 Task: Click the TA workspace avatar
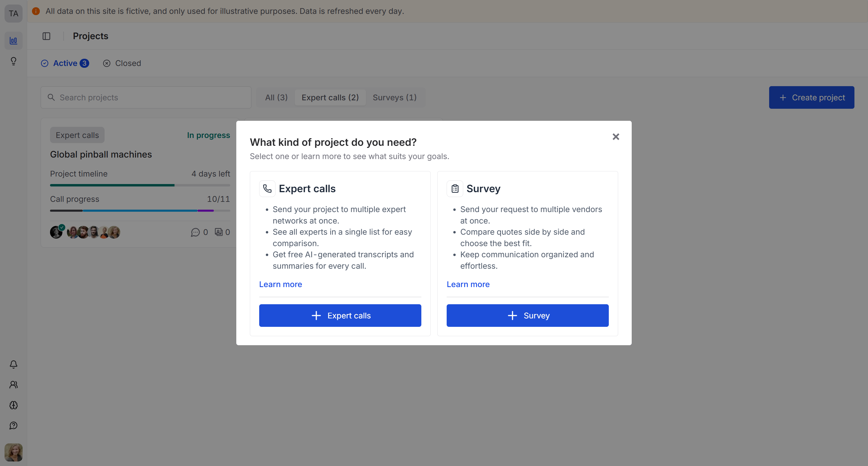point(14,14)
